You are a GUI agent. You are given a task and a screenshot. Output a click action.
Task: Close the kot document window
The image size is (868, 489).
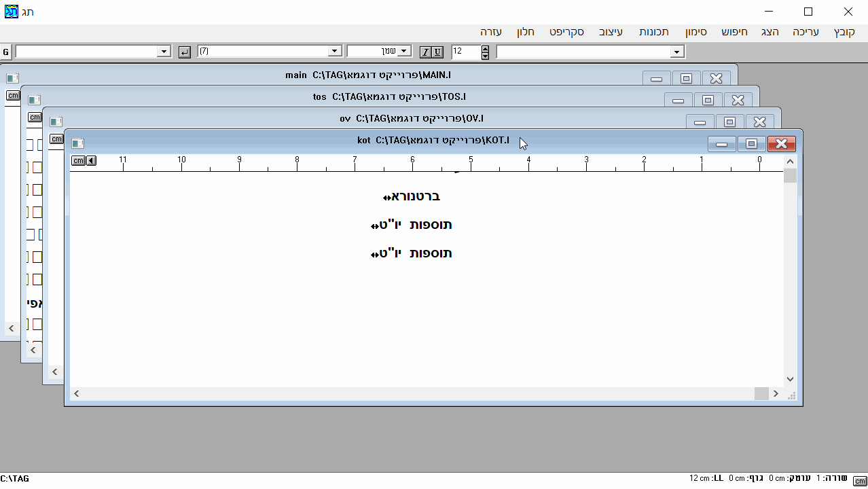tap(781, 144)
